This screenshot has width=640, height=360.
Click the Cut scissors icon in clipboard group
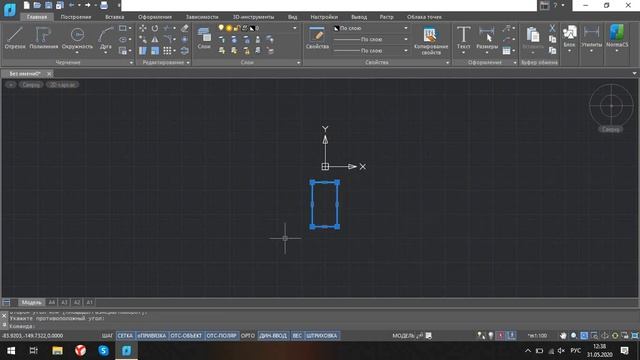tap(552, 28)
